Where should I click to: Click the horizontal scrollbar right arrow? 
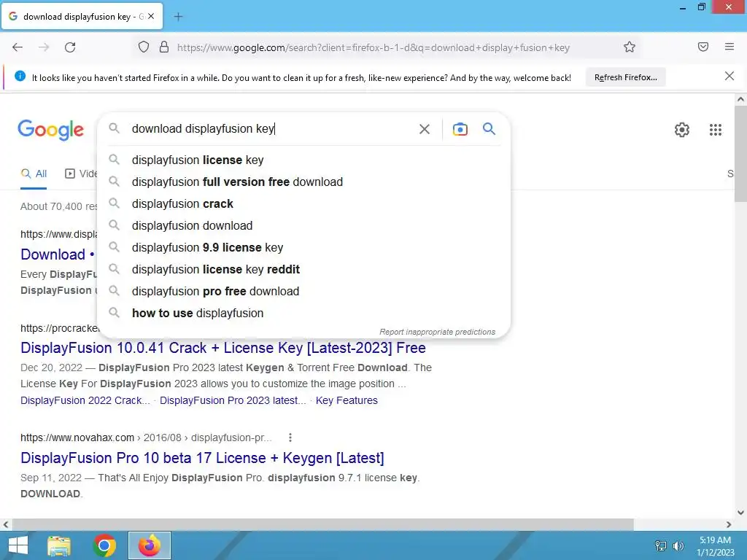[x=729, y=524]
